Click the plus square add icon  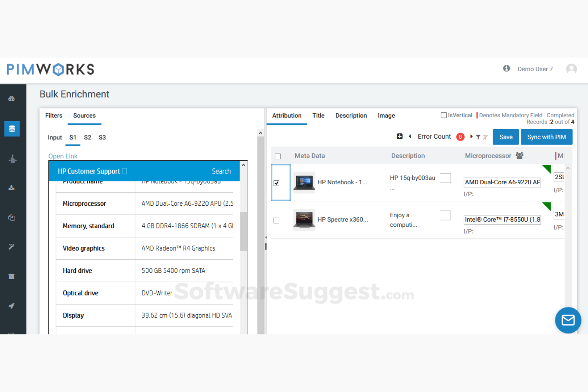[x=400, y=136]
